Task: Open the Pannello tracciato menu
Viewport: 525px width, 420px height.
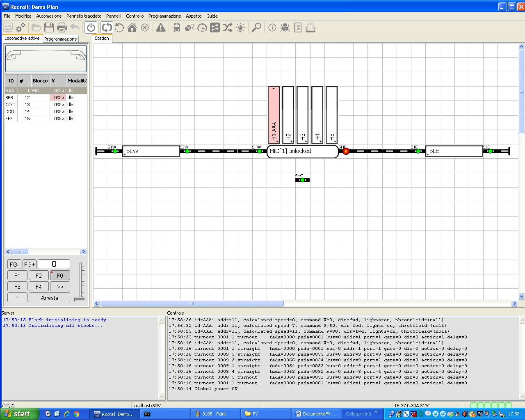Action: [x=84, y=16]
